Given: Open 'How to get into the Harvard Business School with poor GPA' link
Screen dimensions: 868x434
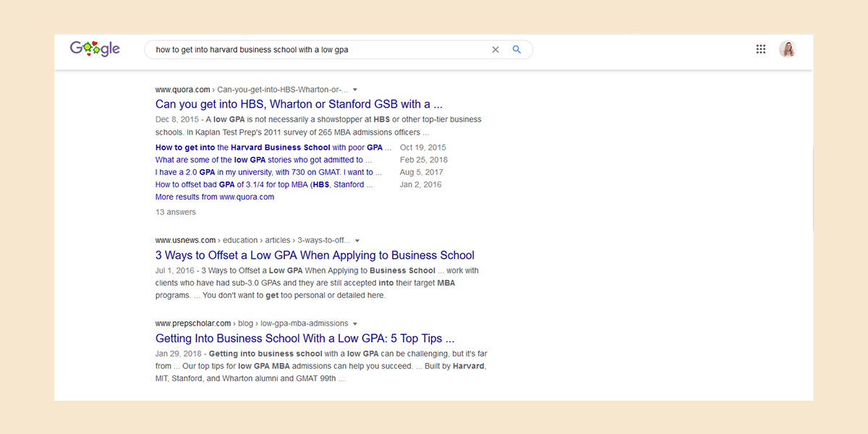Looking at the screenshot, I should 273,148.
